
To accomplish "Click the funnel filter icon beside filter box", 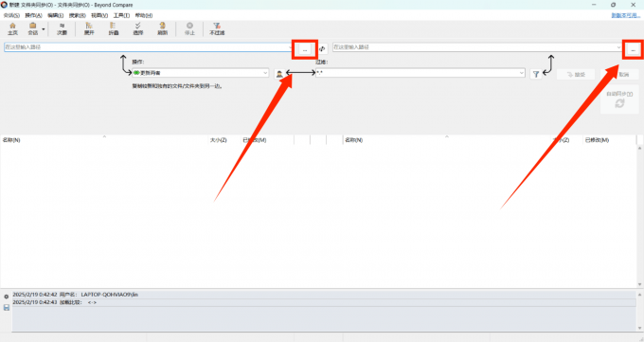I will click(x=536, y=75).
